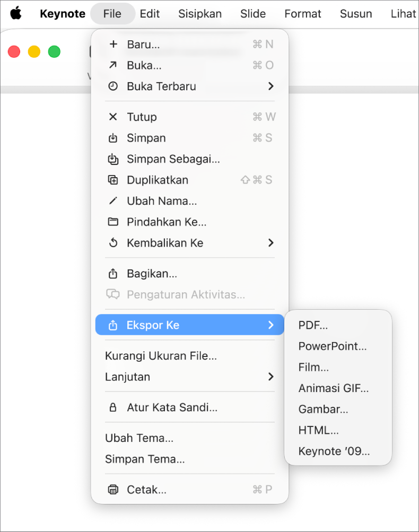Select Simpan in the File menu

(190, 138)
